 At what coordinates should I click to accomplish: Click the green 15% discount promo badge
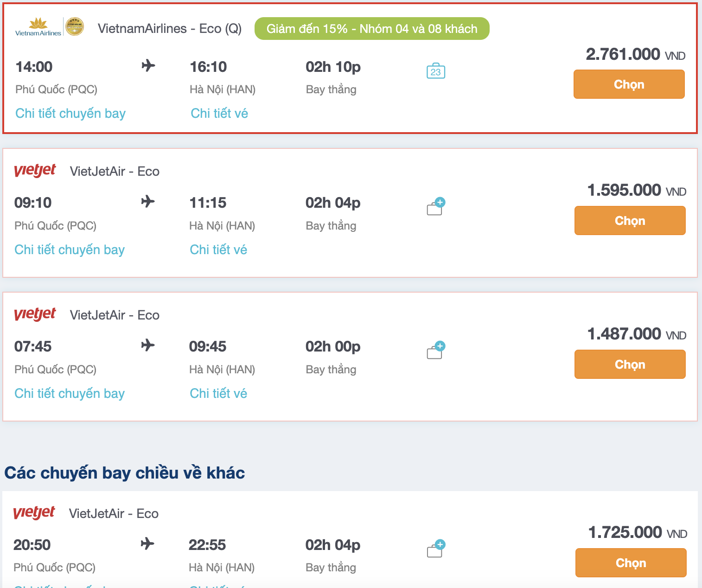pyautogui.click(x=371, y=28)
